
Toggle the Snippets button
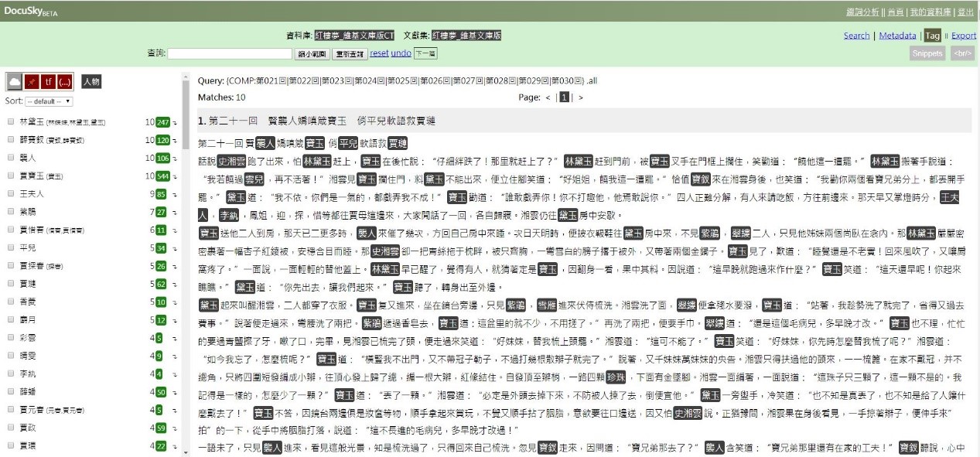tap(927, 53)
